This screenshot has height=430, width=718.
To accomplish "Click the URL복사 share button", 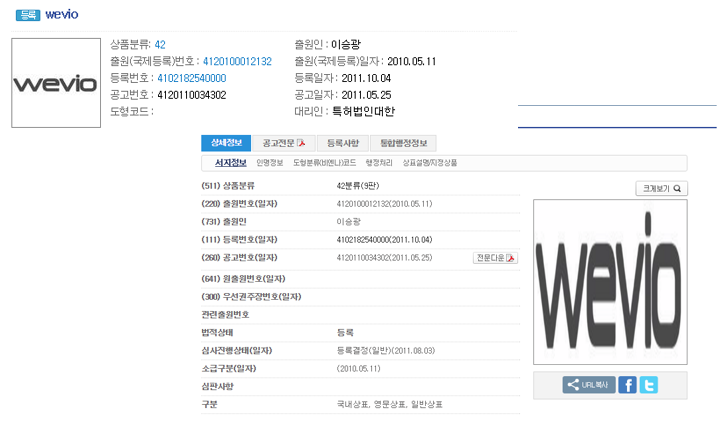I will click(589, 385).
